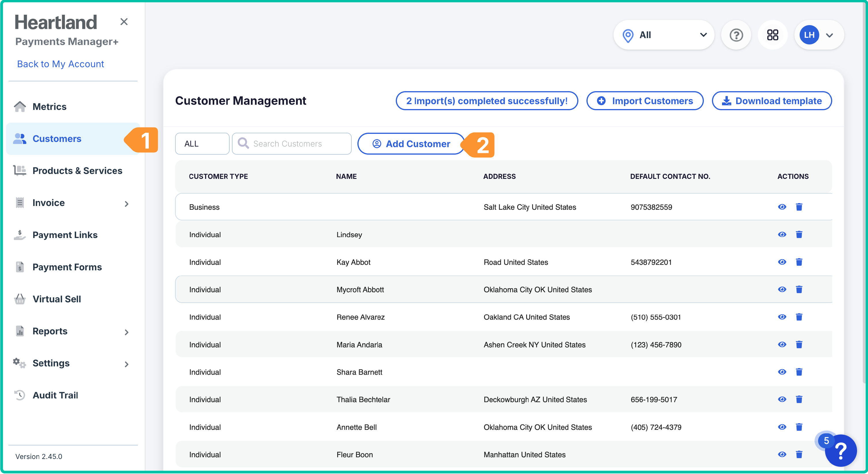The image size is (868, 474).
Task: View customer Kay Abbot
Action: (x=782, y=262)
